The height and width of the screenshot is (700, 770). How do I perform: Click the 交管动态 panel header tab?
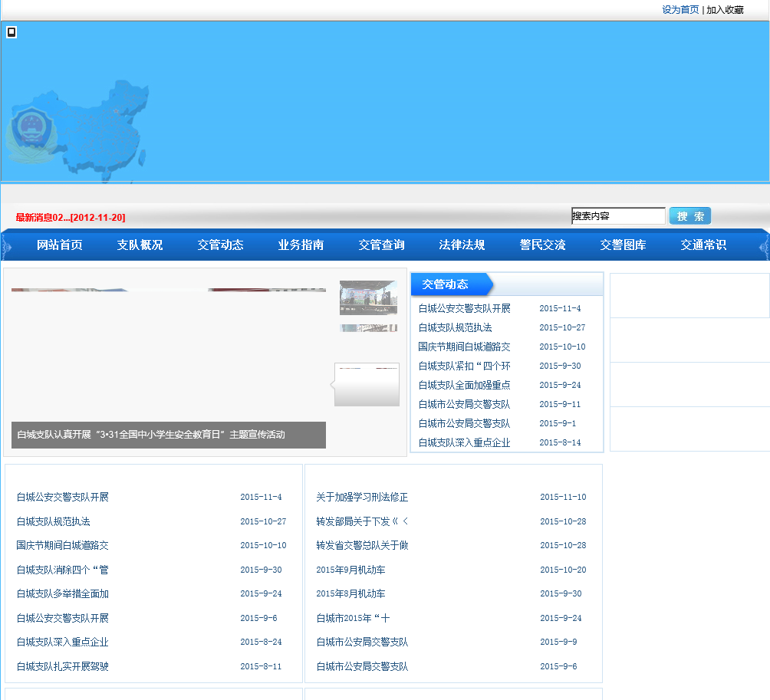[x=450, y=284]
